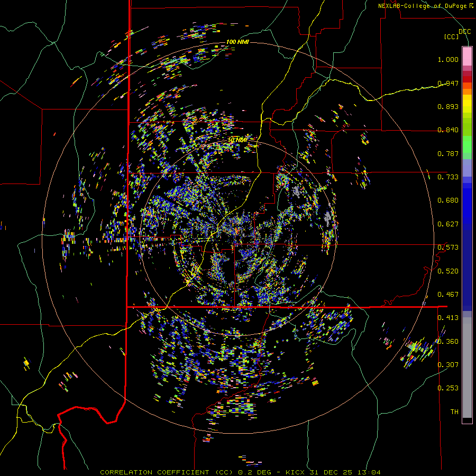
Task: Select the 0.307 scale value
Action: pos(448,365)
